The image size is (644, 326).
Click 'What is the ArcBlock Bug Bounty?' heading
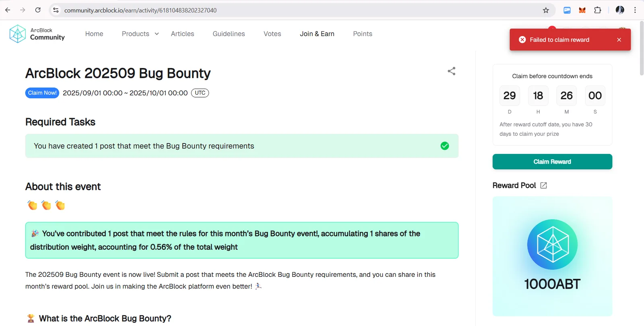(105, 319)
